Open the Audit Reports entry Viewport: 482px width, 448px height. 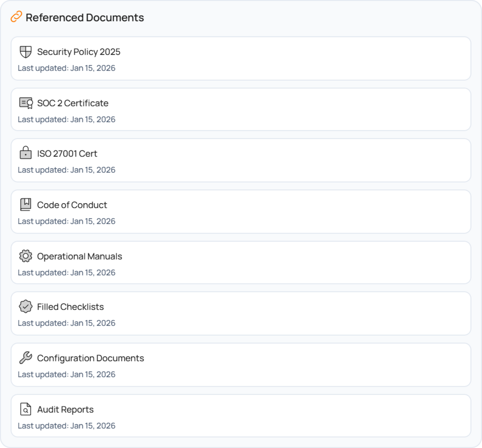(x=241, y=416)
